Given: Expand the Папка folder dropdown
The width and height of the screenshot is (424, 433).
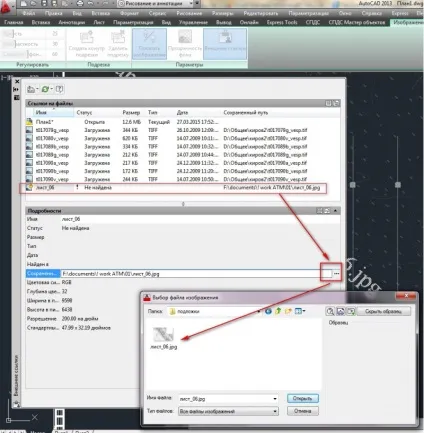Looking at the screenshot, I should click(259, 311).
